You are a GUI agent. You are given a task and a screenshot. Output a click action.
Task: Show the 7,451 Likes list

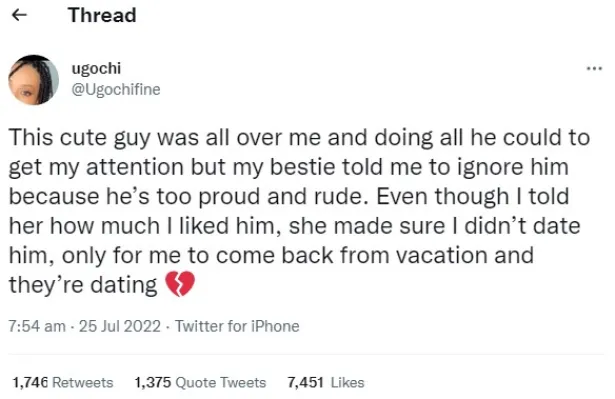click(x=326, y=382)
